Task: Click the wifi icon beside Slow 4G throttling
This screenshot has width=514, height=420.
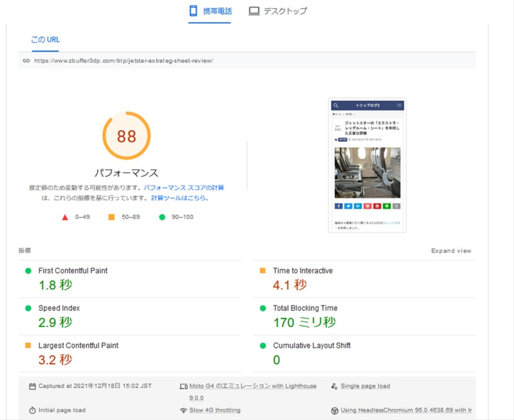Action: pos(184,410)
